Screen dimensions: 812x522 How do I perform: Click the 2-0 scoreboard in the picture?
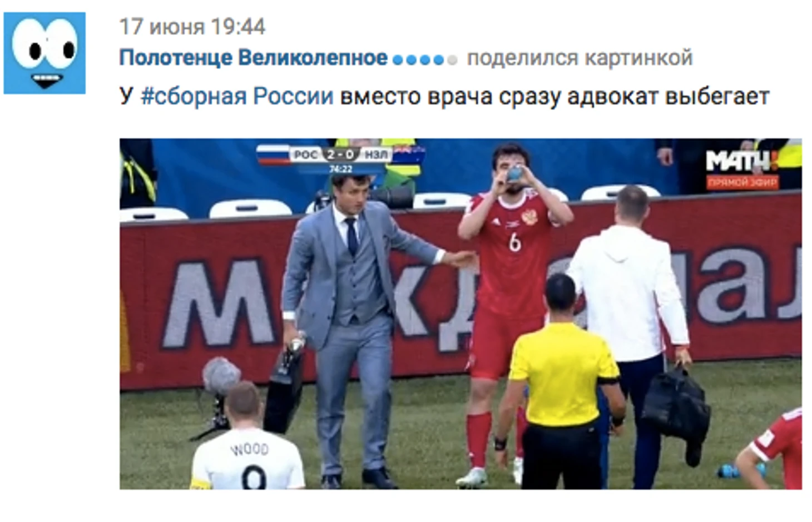tap(340, 154)
